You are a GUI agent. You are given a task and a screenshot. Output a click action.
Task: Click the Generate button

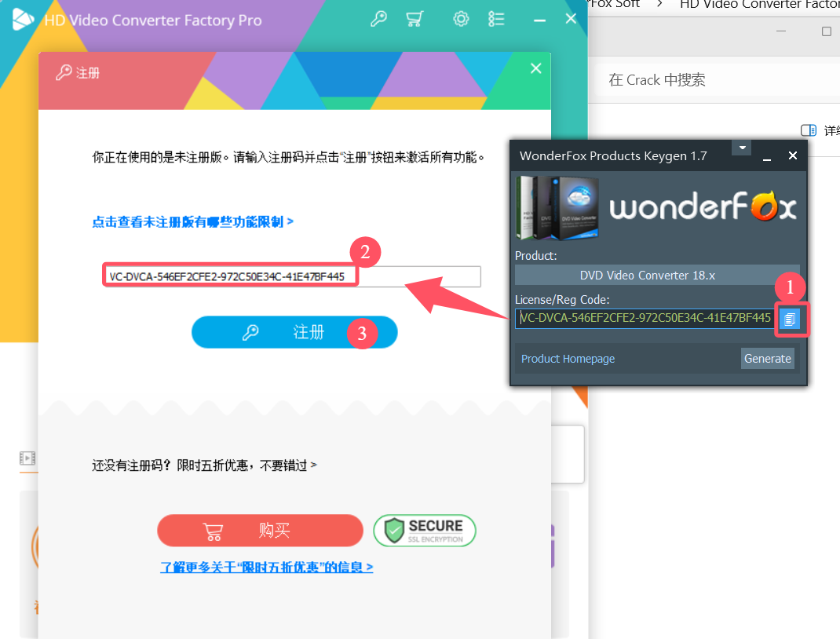pos(767,359)
